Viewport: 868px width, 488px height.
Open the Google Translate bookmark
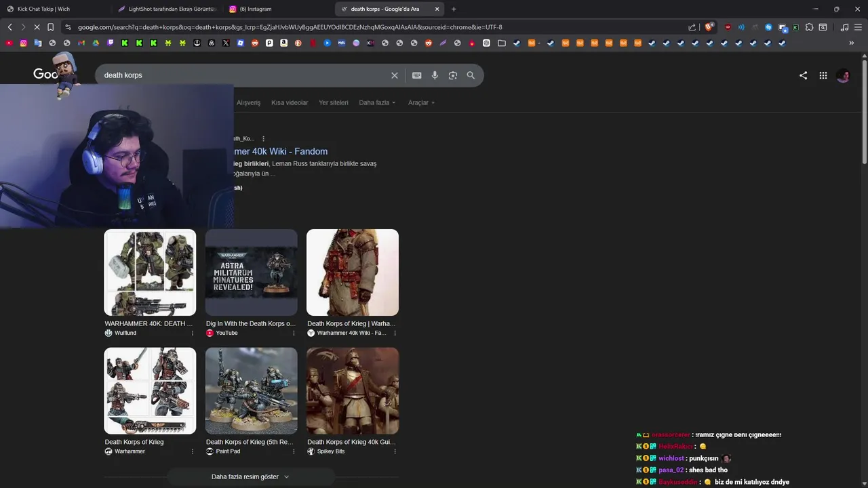pos(38,43)
